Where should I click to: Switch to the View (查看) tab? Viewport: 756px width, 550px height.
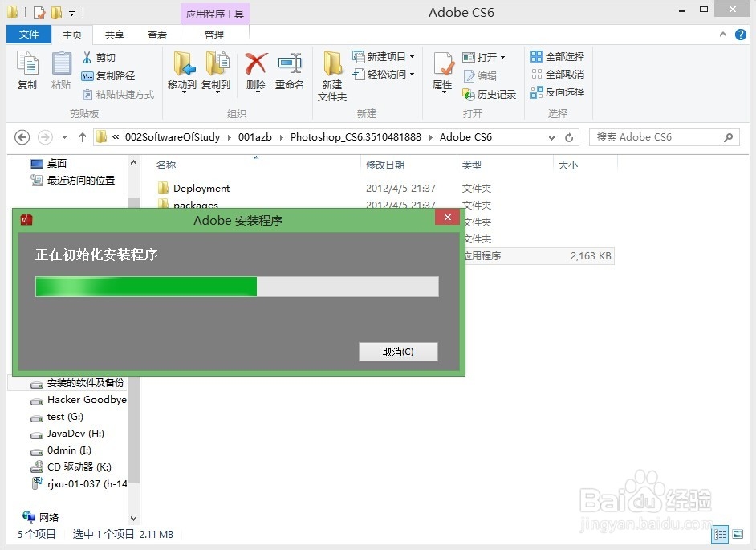coord(157,35)
